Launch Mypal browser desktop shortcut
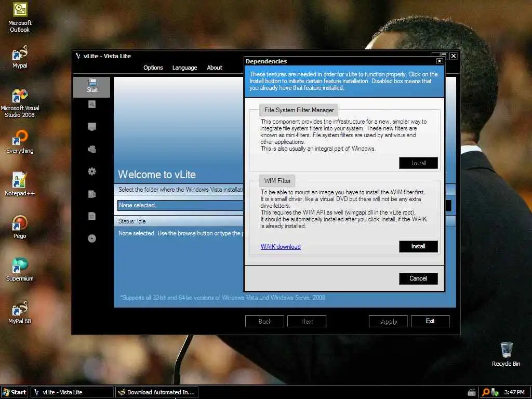The width and height of the screenshot is (532, 399). point(20,57)
